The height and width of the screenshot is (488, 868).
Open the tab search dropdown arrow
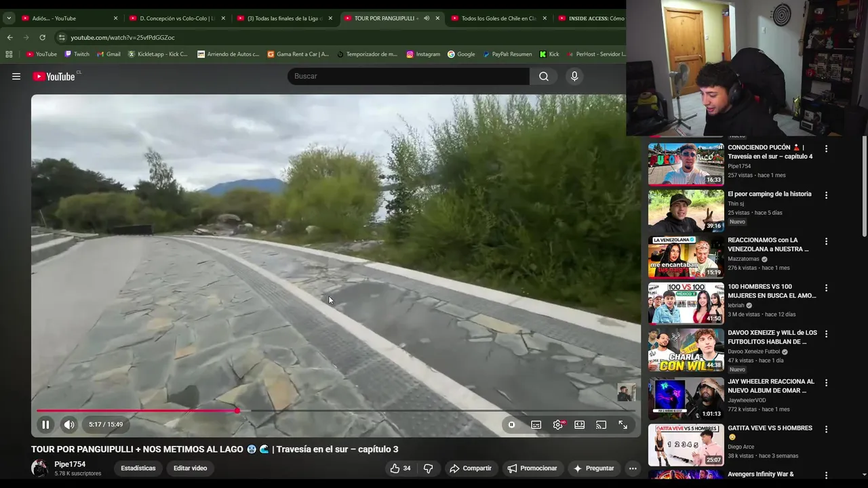9,18
